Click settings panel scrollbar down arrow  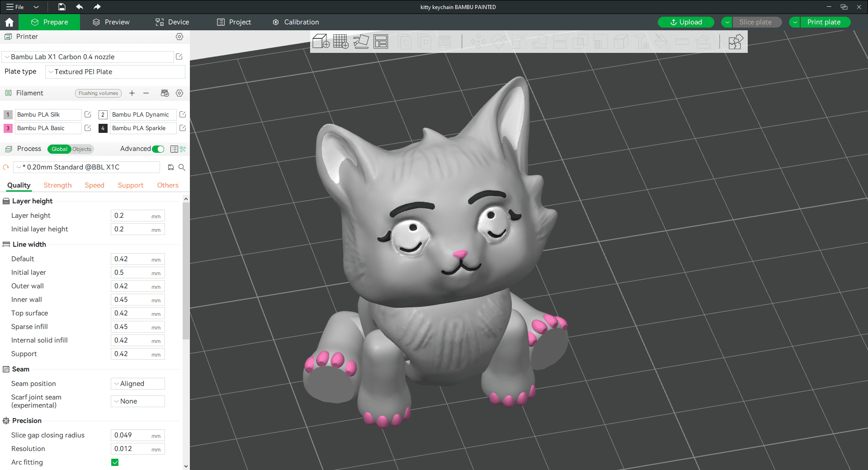(186, 466)
